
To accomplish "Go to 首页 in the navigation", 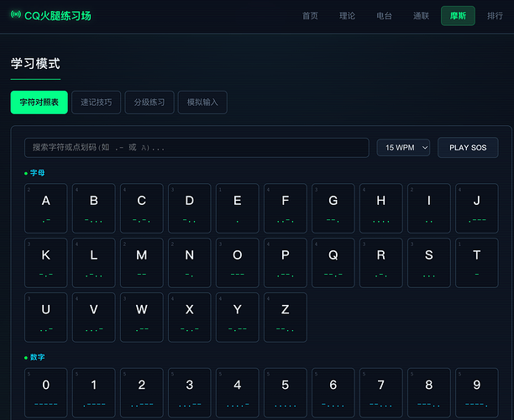I will tap(310, 16).
